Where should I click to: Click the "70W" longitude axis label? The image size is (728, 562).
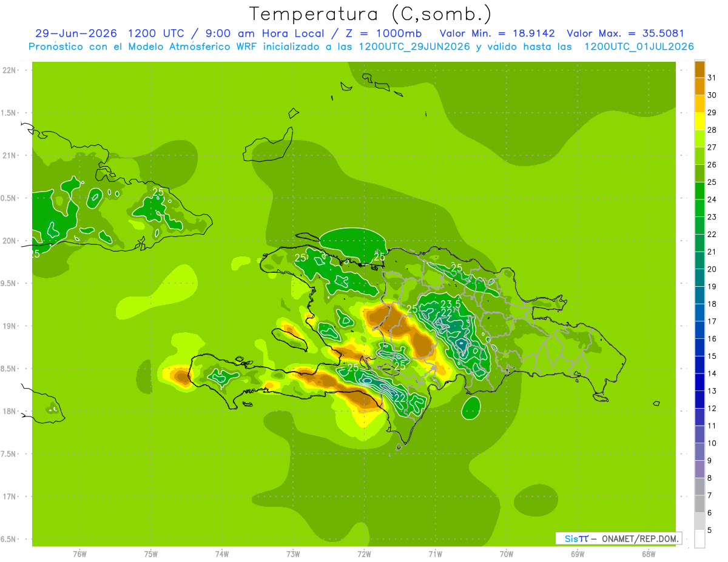click(x=507, y=554)
